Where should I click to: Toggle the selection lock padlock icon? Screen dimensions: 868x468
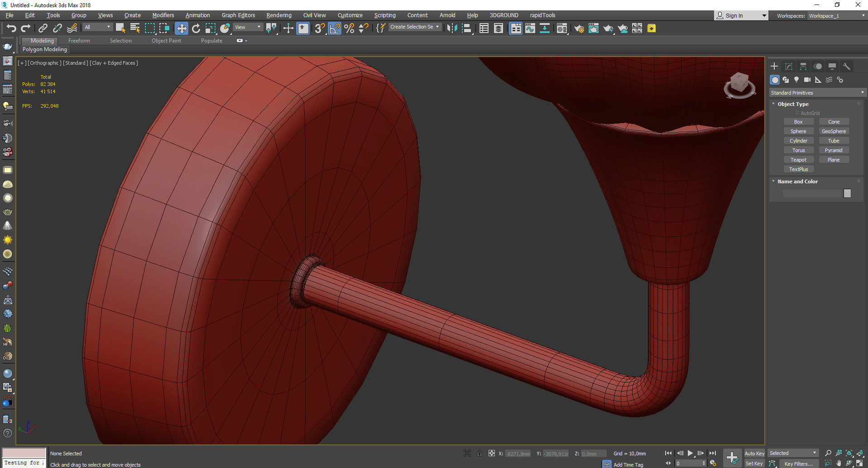click(480, 453)
